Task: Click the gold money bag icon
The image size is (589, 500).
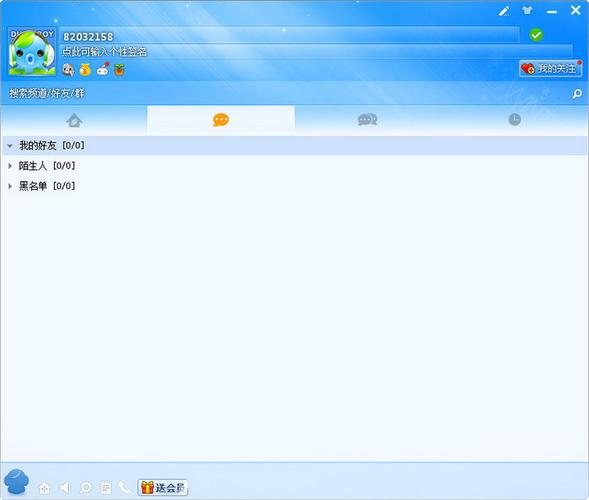Action: 85,69
